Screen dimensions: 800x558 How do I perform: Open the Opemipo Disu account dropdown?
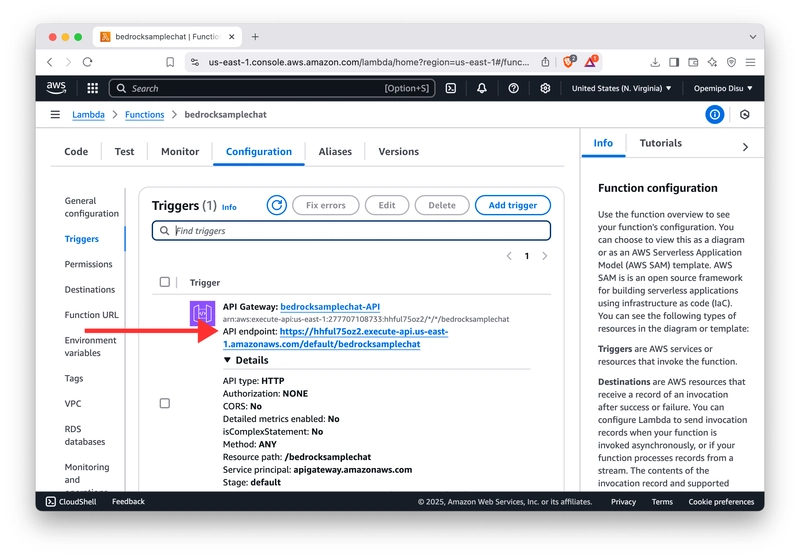click(723, 88)
